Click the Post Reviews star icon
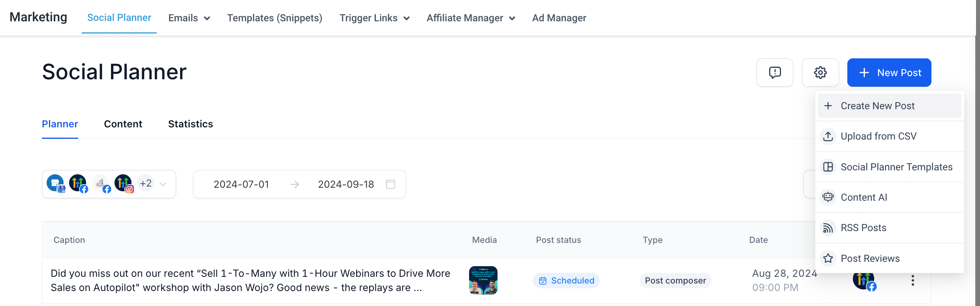Image resolution: width=980 pixels, height=306 pixels. (x=828, y=258)
